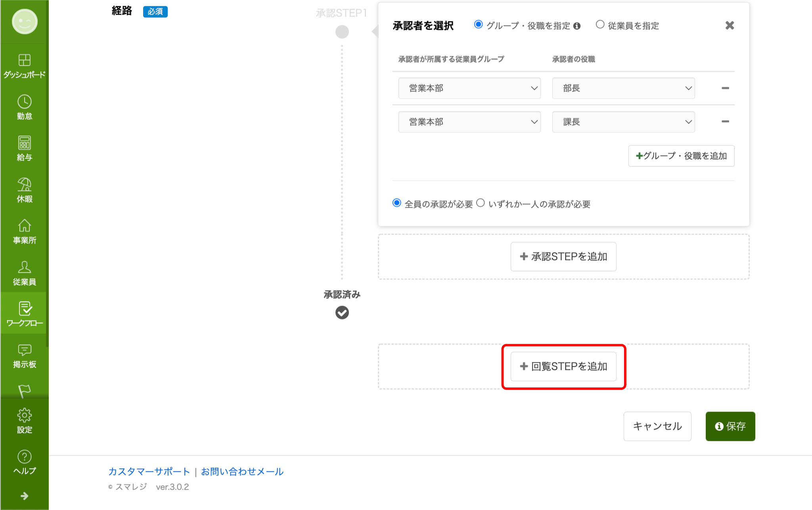
Task: Select 全員の承認が必要 radio option
Action: pos(396,203)
